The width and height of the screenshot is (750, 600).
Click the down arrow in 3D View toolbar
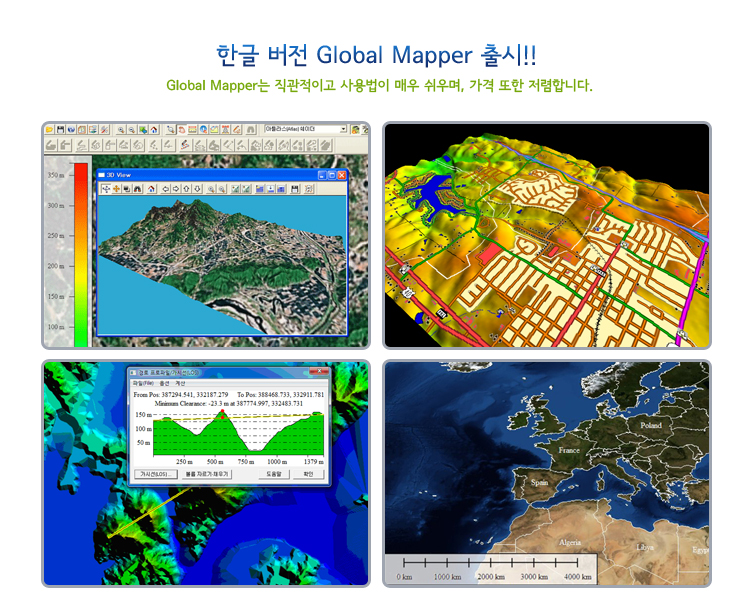pos(197,189)
